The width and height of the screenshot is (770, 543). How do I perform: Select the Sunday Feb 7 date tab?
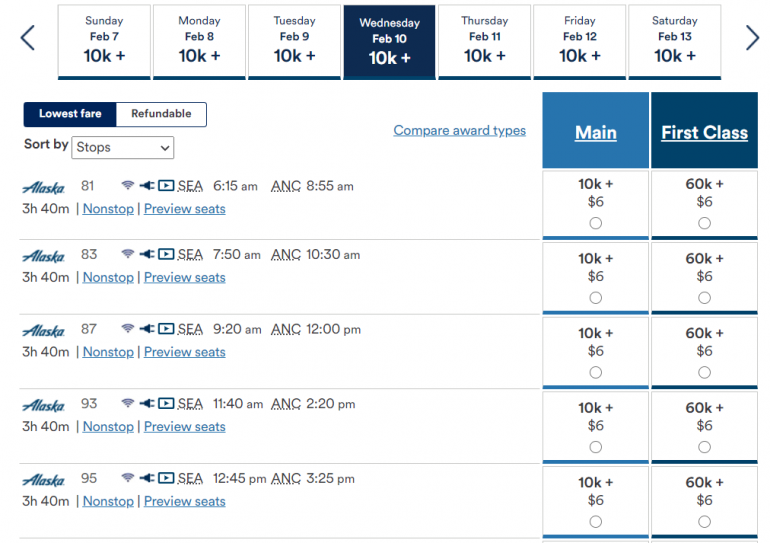[x=104, y=42]
